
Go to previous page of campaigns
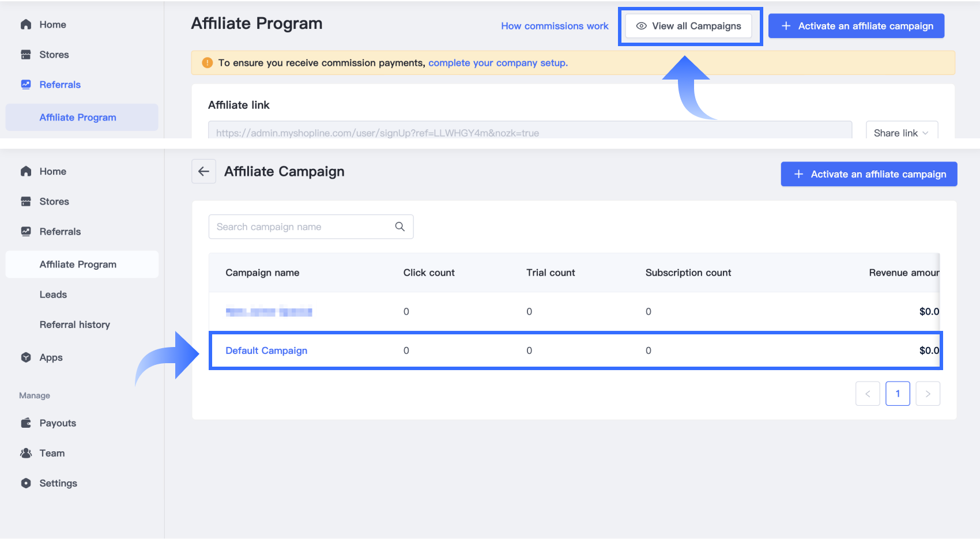[868, 394]
